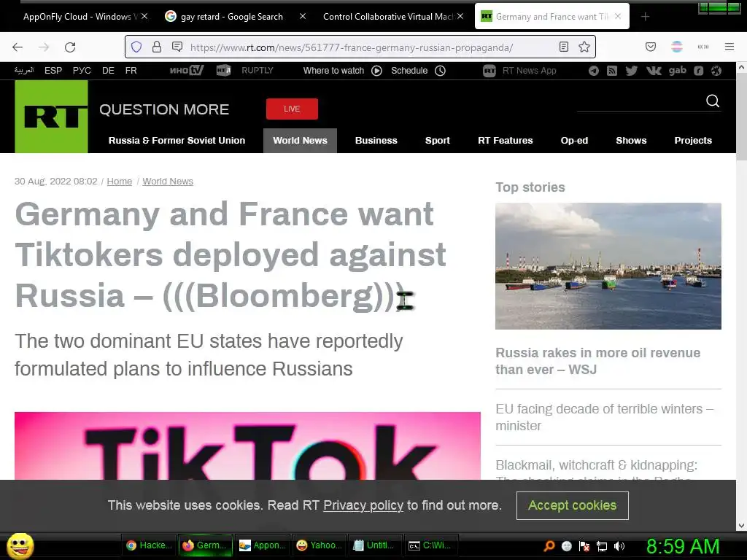747x560 pixels.
Task: Open the RT Features section
Action: tap(506, 141)
